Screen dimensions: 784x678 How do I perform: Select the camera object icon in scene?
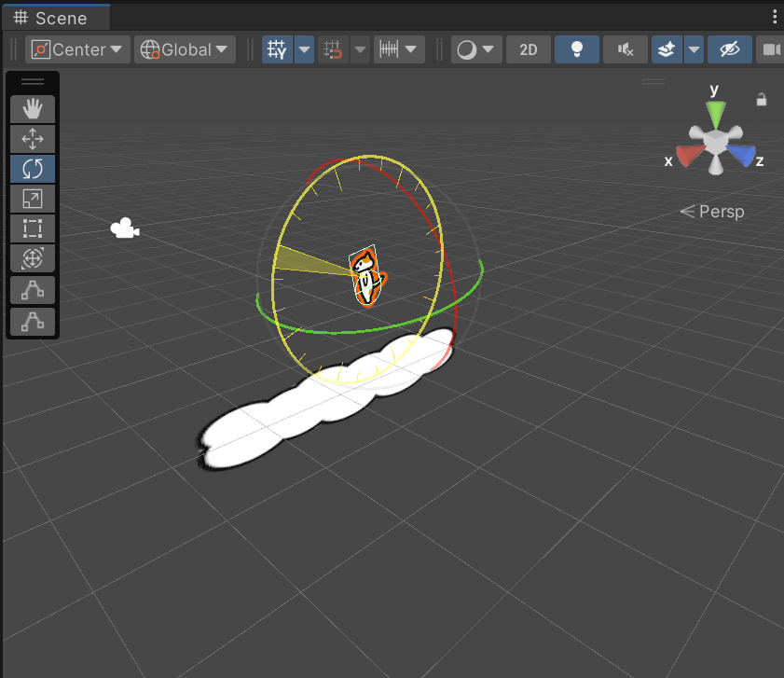pos(125,228)
